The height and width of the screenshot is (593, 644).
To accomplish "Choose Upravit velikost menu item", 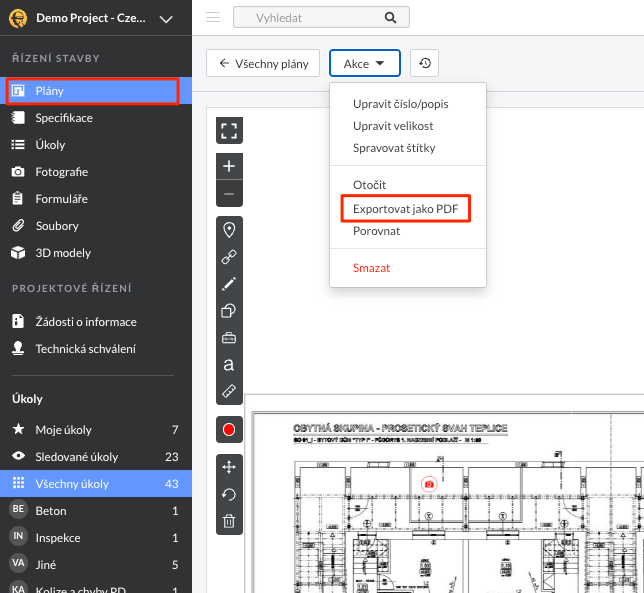I will click(393, 126).
